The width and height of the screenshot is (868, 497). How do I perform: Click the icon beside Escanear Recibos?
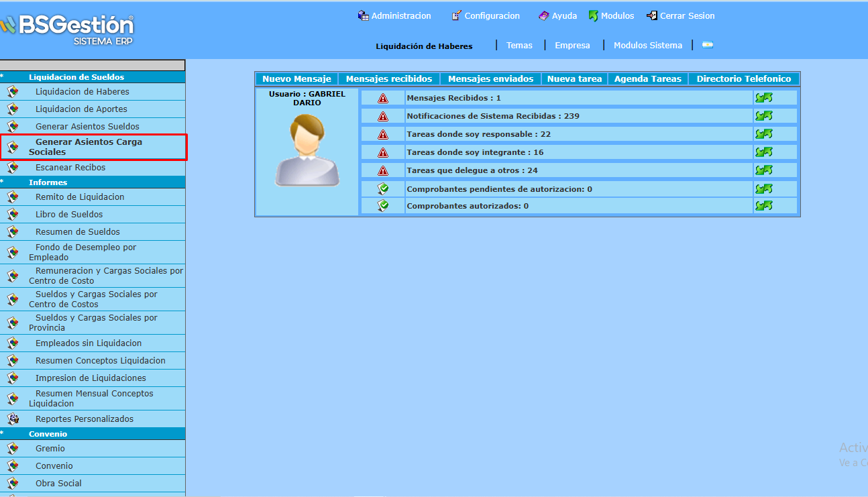click(13, 168)
